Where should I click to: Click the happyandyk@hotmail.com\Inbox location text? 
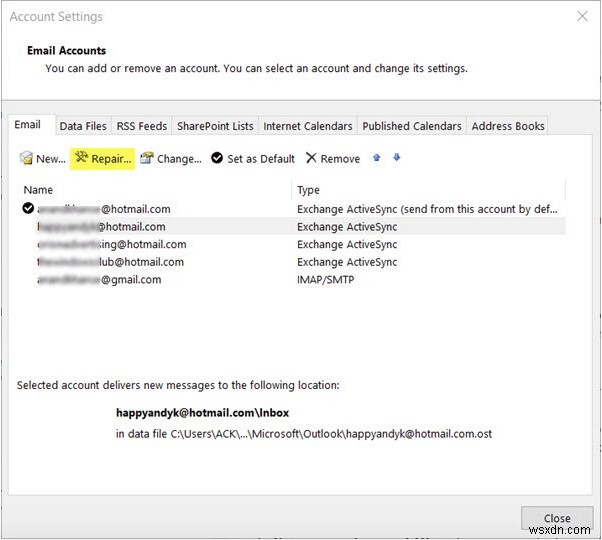click(202, 413)
